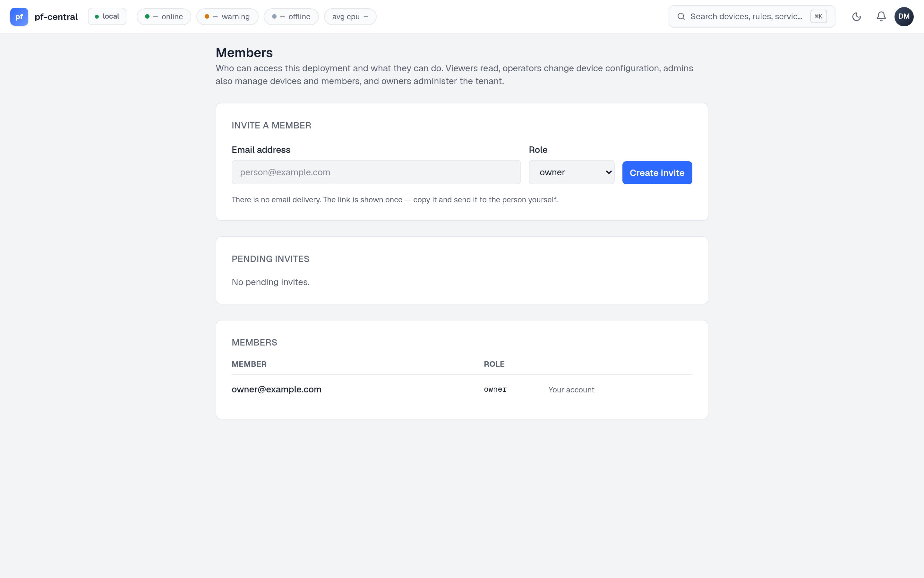The width and height of the screenshot is (924, 578).
Task: Click the INVITE A MEMBER heading
Action: click(271, 125)
